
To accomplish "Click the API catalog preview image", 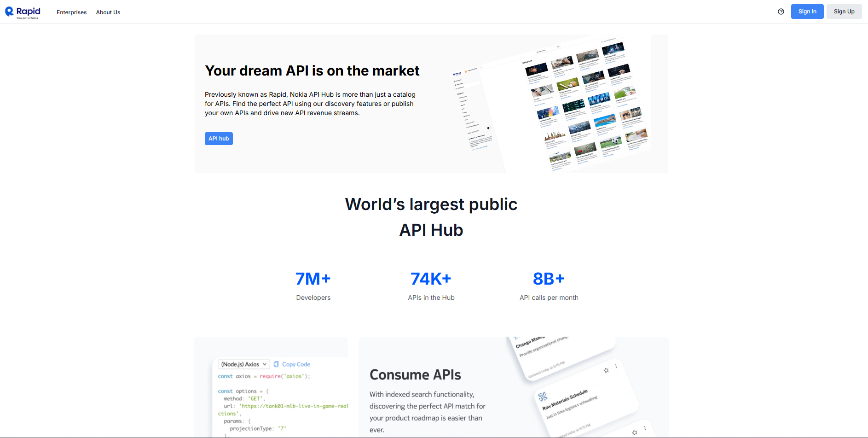I will [x=550, y=104].
